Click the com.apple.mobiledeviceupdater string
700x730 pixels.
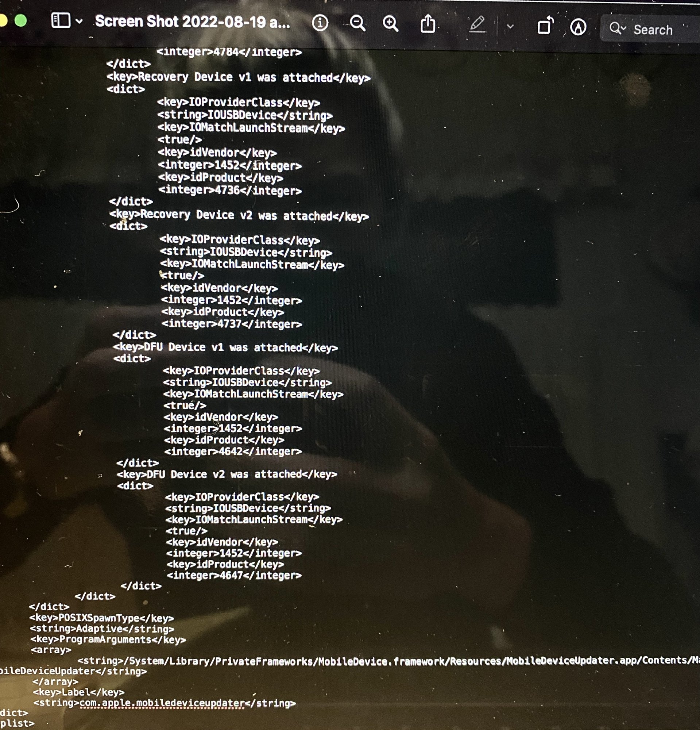(x=165, y=703)
